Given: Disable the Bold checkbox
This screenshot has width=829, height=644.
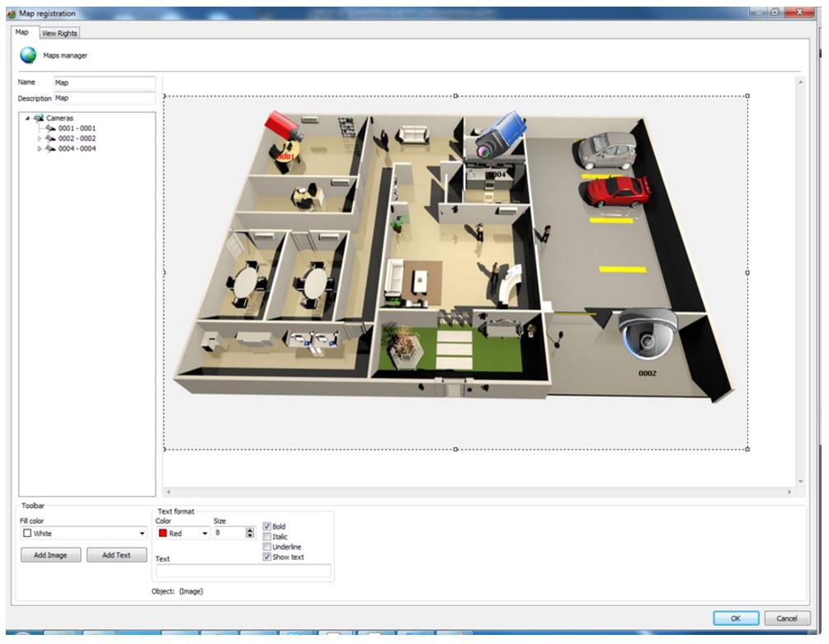Looking at the screenshot, I should [266, 526].
